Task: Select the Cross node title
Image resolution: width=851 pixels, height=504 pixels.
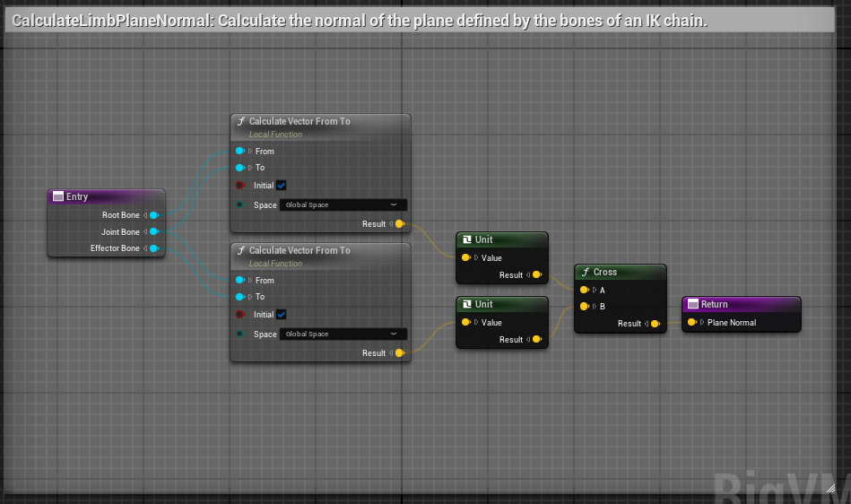Action: (x=605, y=272)
